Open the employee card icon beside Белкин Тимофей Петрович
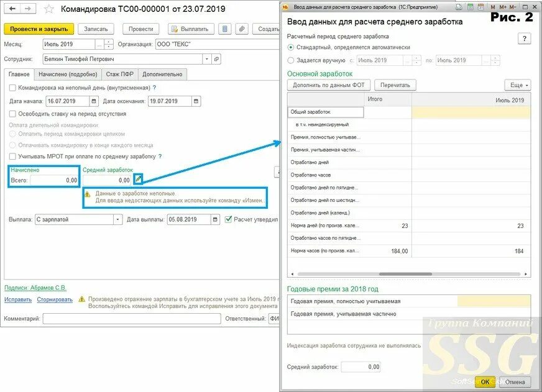 click(216, 59)
